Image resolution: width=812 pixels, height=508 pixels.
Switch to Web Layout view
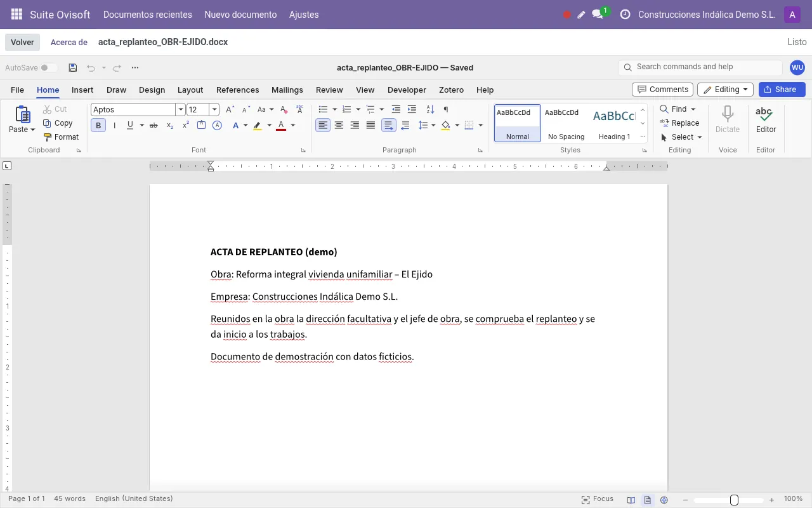point(664,500)
